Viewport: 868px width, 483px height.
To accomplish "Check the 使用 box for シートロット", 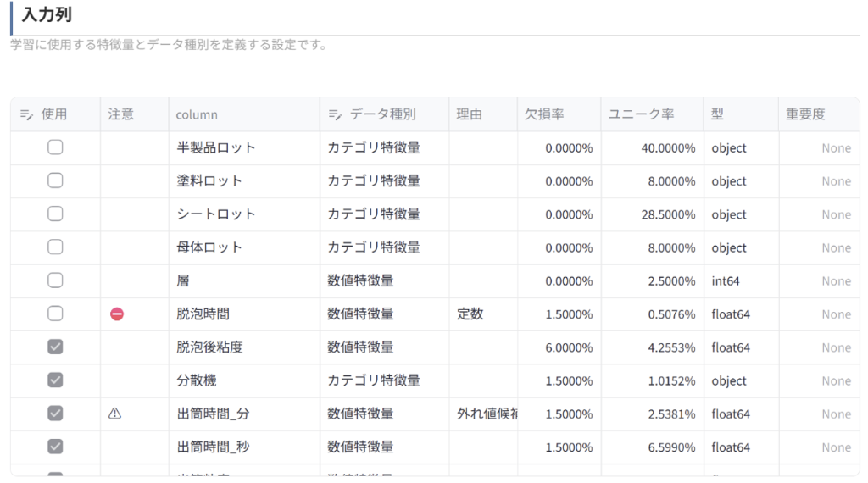I will pos(55,214).
